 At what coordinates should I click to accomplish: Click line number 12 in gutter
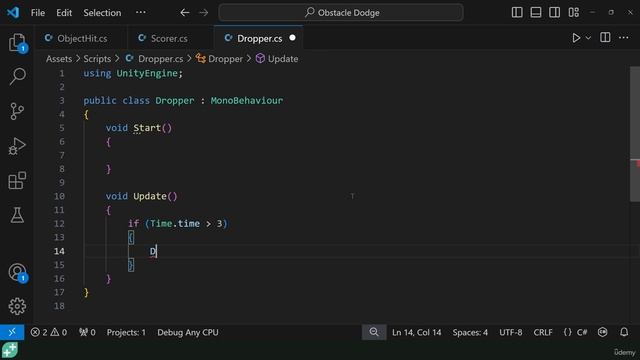[x=59, y=224]
